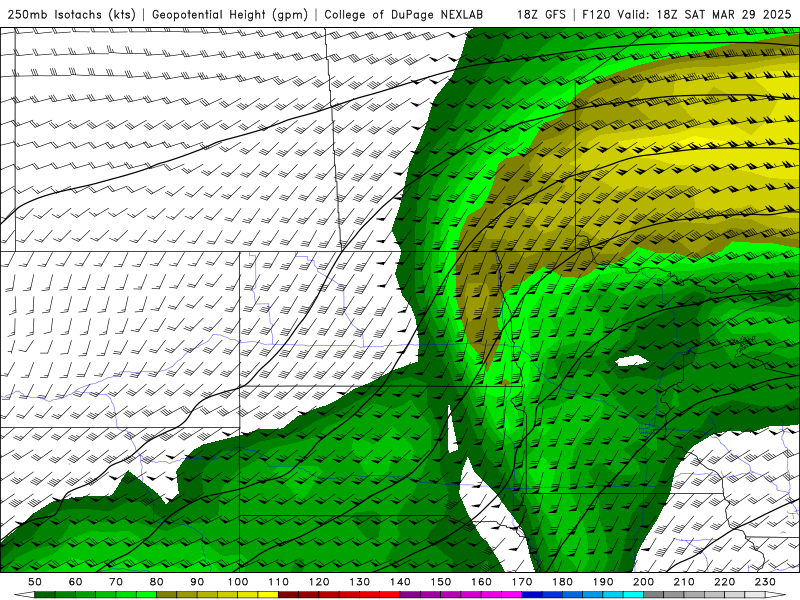Click the '230' colorbar label
800x600 pixels.
point(765,582)
